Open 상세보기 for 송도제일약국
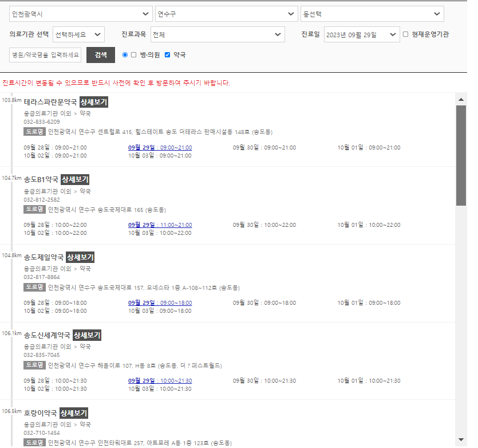Image resolution: width=478 pixels, height=448 pixels. tap(80, 257)
